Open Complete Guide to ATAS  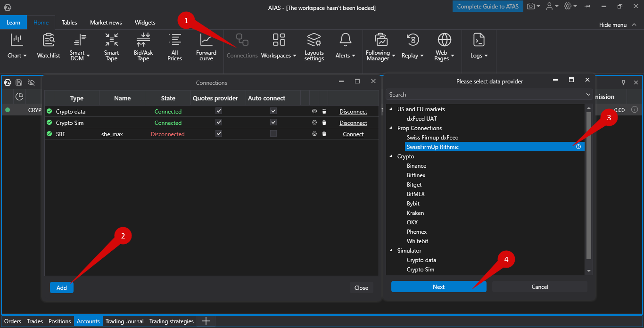pyautogui.click(x=488, y=6)
